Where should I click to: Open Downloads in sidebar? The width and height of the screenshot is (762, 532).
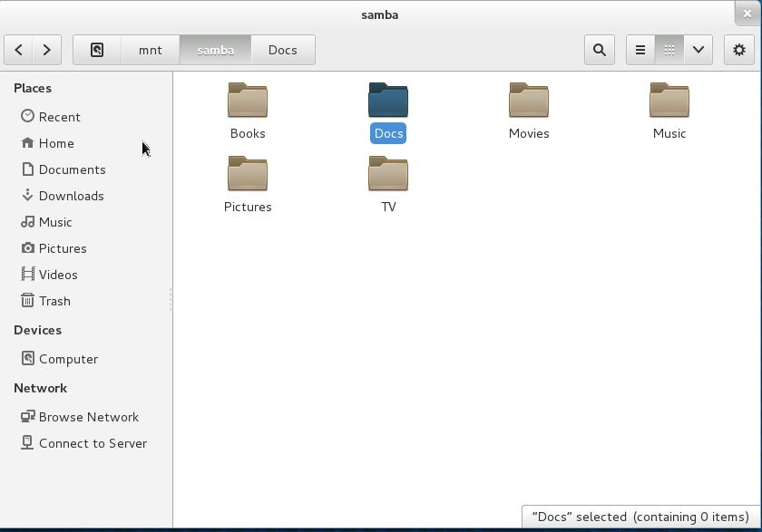tap(71, 196)
